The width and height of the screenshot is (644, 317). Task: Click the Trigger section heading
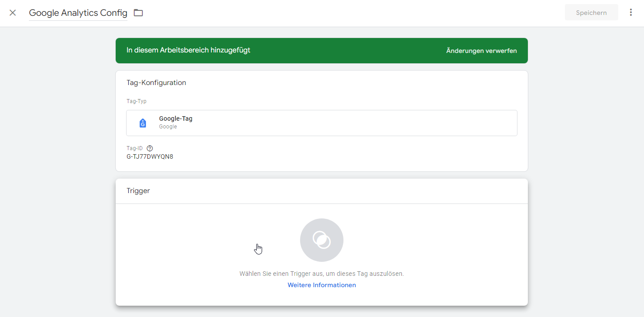click(x=138, y=191)
